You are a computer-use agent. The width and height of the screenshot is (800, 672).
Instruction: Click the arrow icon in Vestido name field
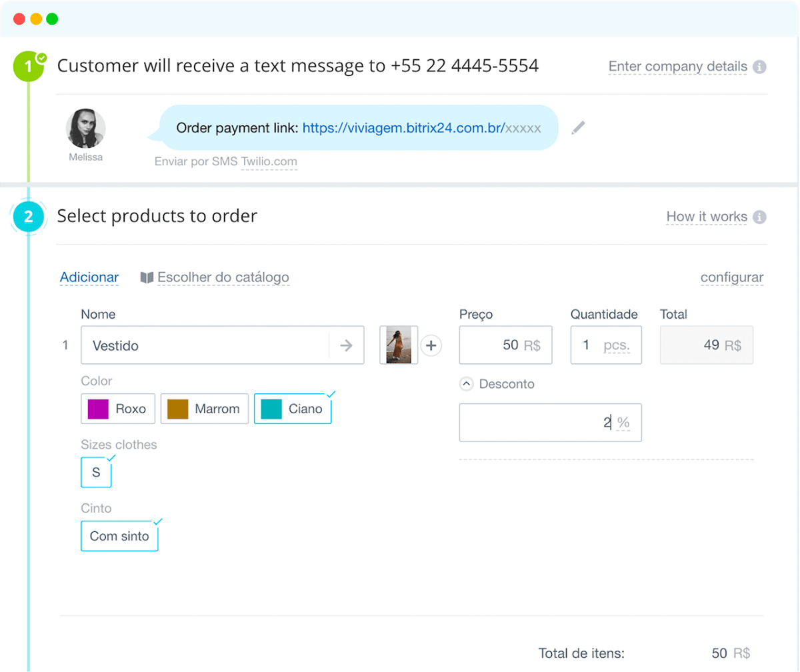pos(346,345)
